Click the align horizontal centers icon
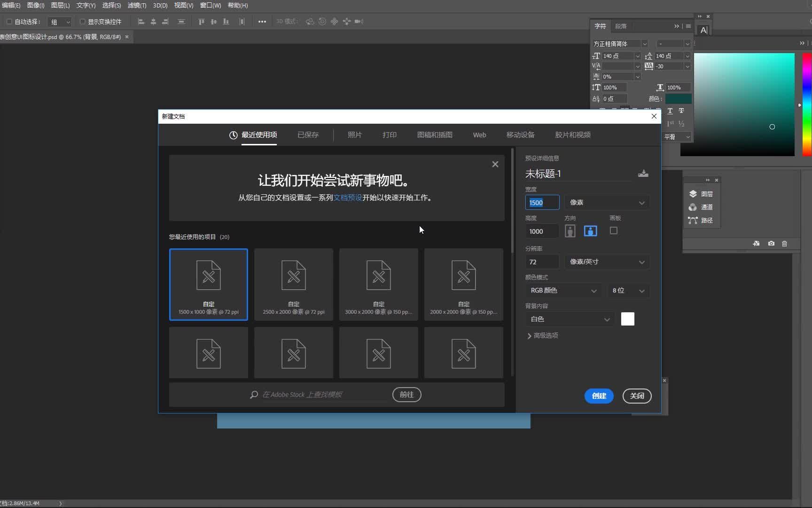 click(153, 22)
